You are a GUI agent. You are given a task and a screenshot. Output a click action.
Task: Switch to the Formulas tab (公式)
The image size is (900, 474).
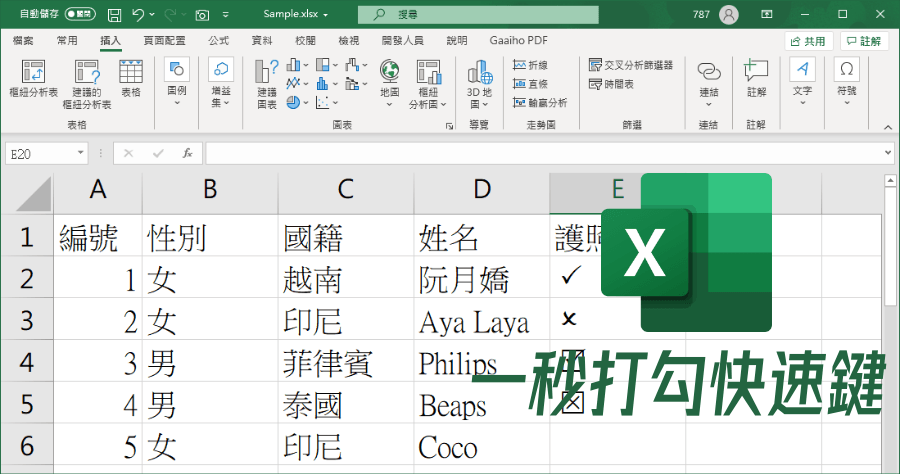click(x=218, y=40)
